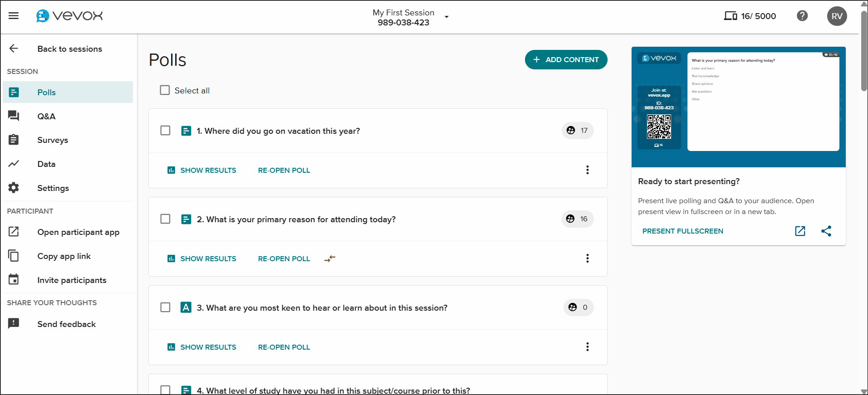Click the Add Content button
The height and width of the screenshot is (395, 868).
566,60
